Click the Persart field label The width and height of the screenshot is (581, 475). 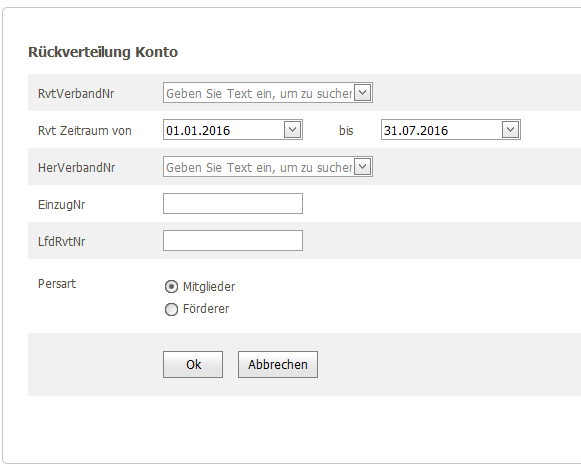(57, 284)
